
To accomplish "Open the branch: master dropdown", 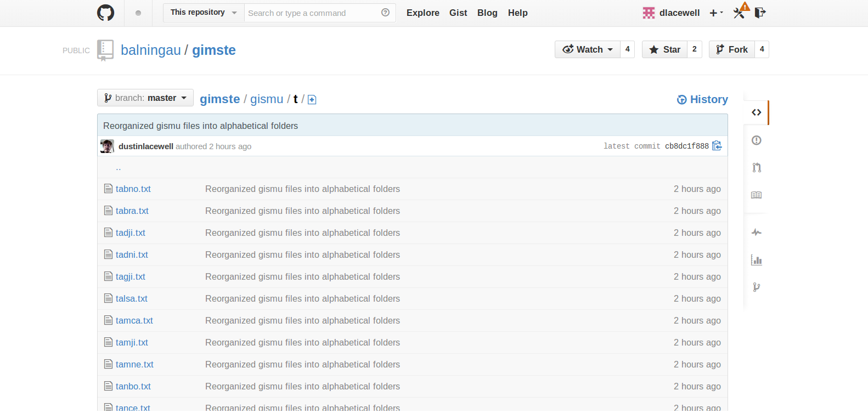I will (145, 98).
